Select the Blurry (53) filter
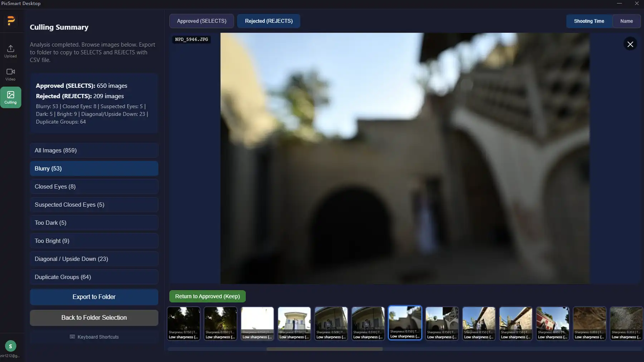The width and height of the screenshot is (644, 362). pyautogui.click(x=94, y=168)
